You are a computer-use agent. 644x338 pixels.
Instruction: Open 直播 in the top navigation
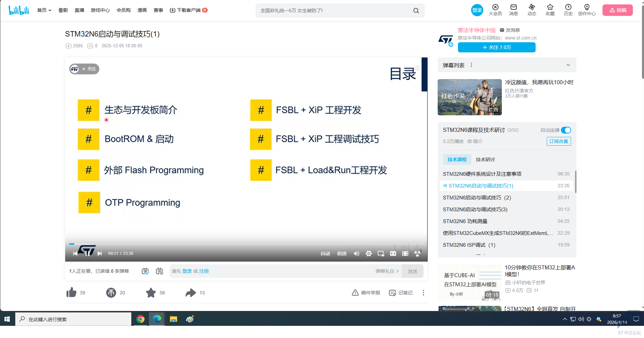(x=79, y=10)
